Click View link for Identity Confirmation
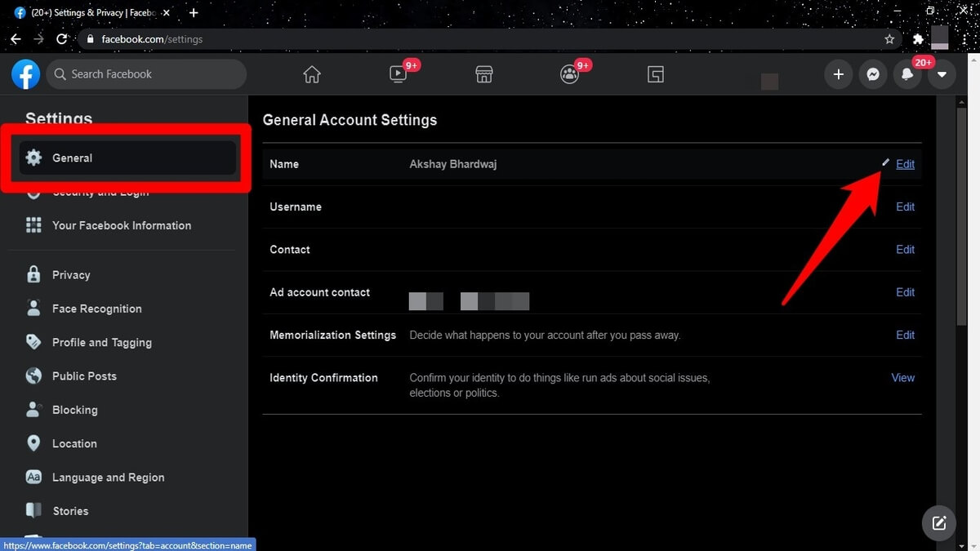This screenshot has height=551, width=980. tap(902, 378)
